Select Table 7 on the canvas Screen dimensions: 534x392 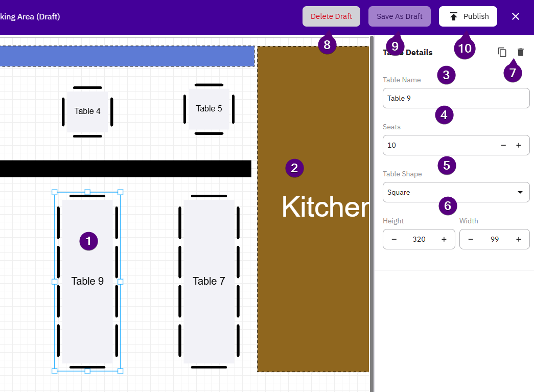(208, 281)
